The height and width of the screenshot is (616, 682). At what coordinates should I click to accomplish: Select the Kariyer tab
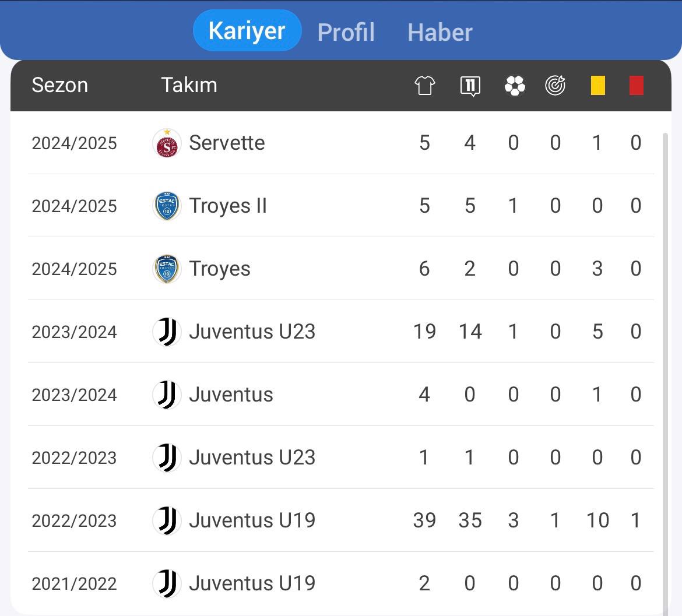pyautogui.click(x=247, y=30)
